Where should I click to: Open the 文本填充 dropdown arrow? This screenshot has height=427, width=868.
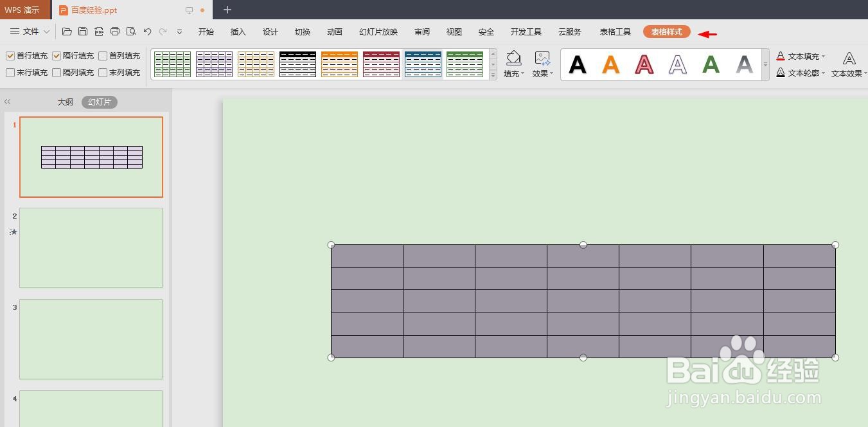coord(823,57)
